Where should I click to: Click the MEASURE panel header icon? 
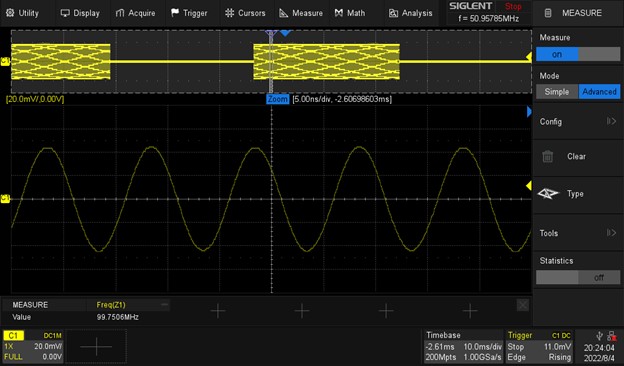[x=548, y=13]
